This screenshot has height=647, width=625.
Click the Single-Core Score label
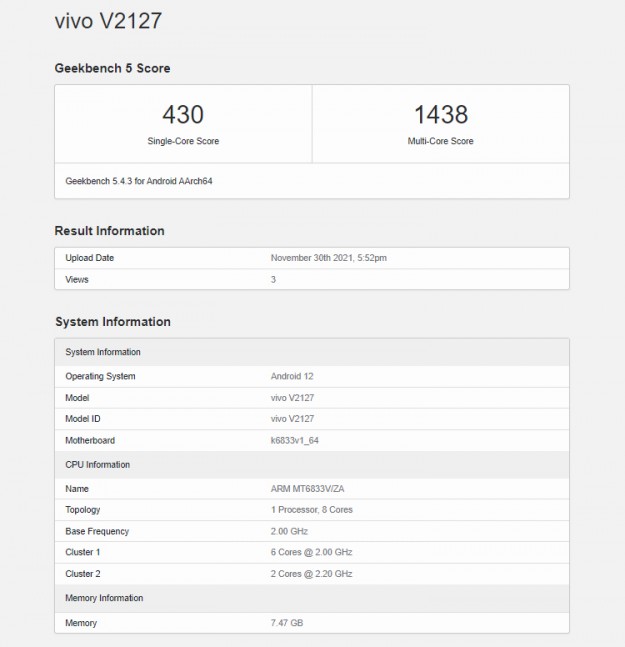(x=183, y=141)
